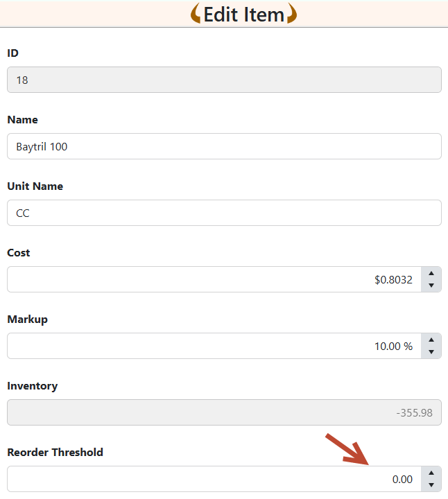Click the disabled ID field showing 18
This screenshot has width=448, height=499.
pyautogui.click(x=224, y=80)
